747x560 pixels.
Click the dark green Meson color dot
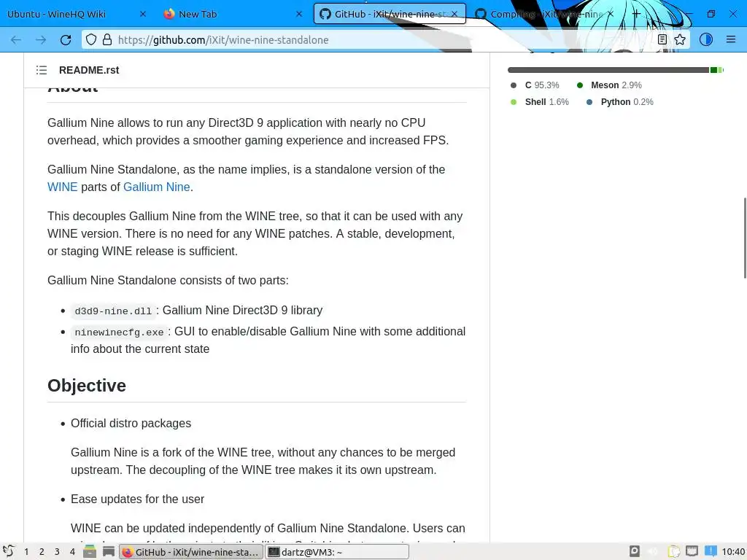(580, 85)
